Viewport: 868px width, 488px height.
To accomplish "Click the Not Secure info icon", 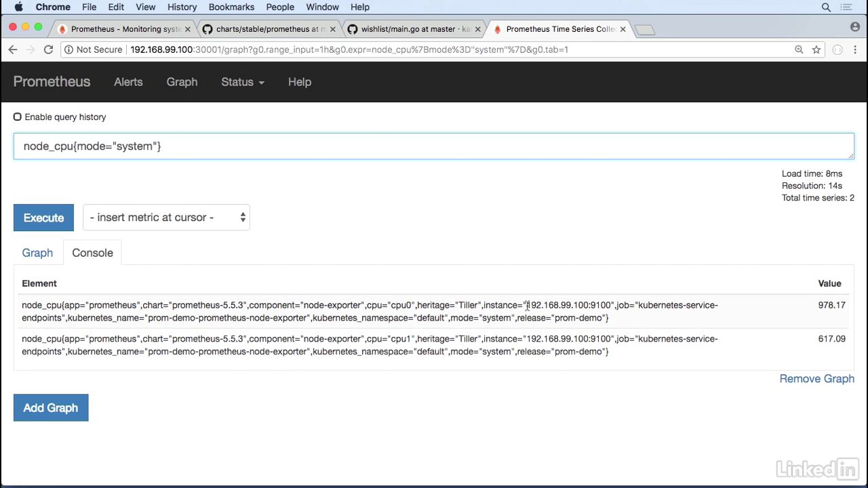I will 68,49.
